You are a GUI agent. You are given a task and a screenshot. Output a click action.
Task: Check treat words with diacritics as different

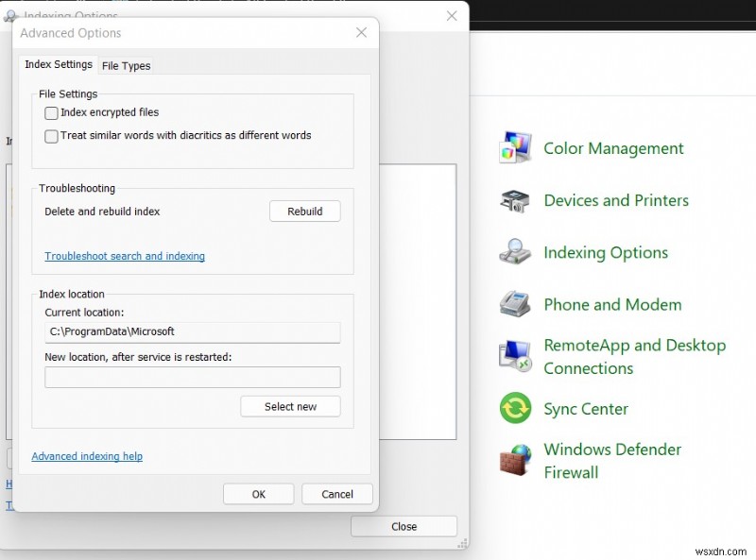tap(52, 136)
